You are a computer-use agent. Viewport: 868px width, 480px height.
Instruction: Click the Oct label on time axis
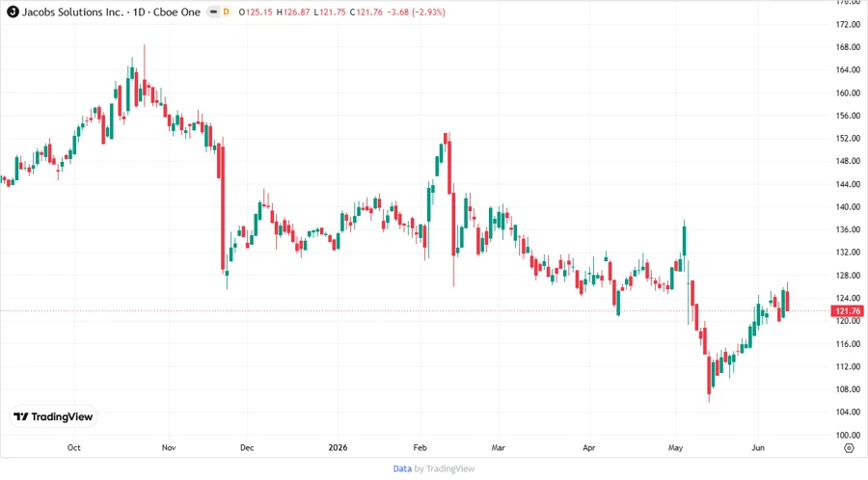coord(73,448)
